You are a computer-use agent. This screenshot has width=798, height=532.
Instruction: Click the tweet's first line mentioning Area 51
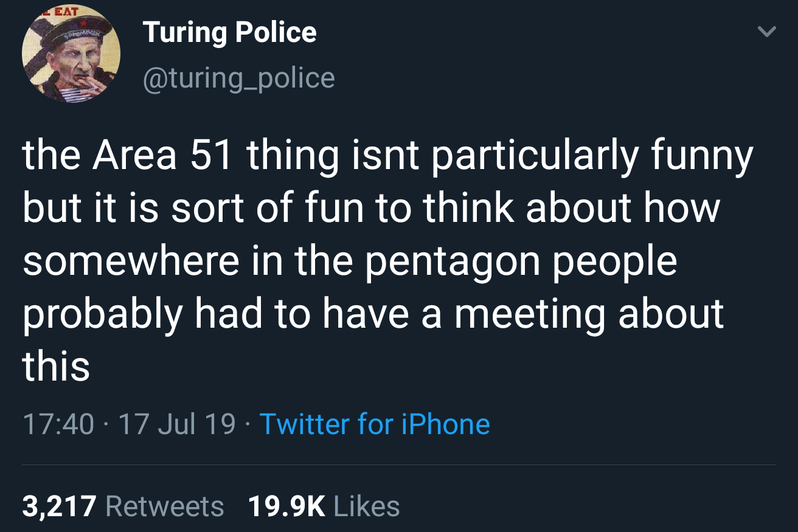coord(388,156)
